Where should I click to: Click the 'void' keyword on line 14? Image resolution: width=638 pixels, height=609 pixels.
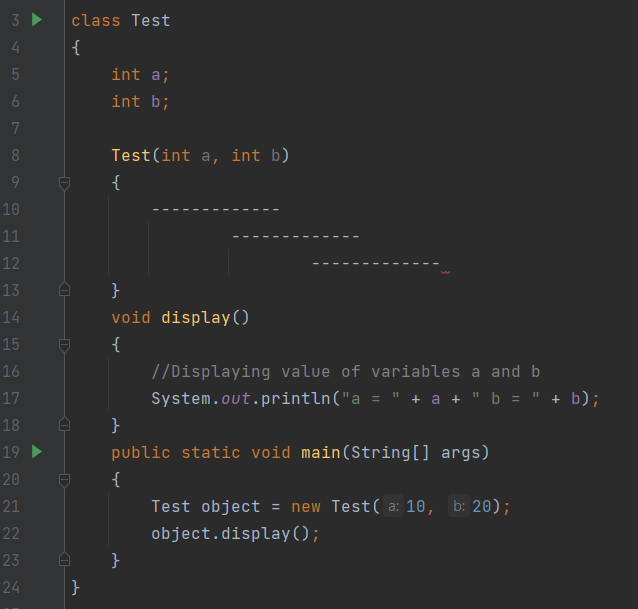(131, 317)
